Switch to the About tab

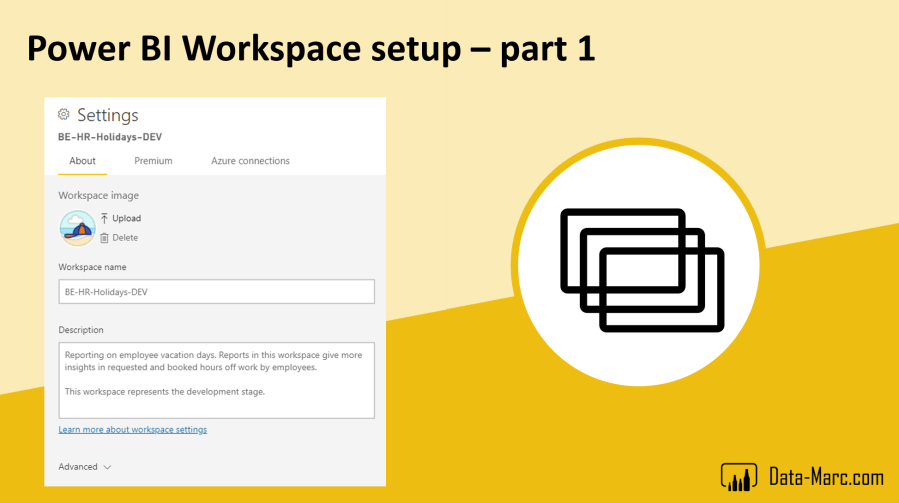(x=82, y=161)
